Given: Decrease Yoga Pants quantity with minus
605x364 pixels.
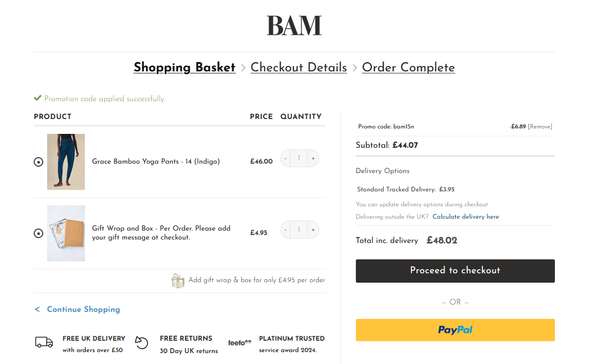Looking at the screenshot, I should (x=285, y=159).
